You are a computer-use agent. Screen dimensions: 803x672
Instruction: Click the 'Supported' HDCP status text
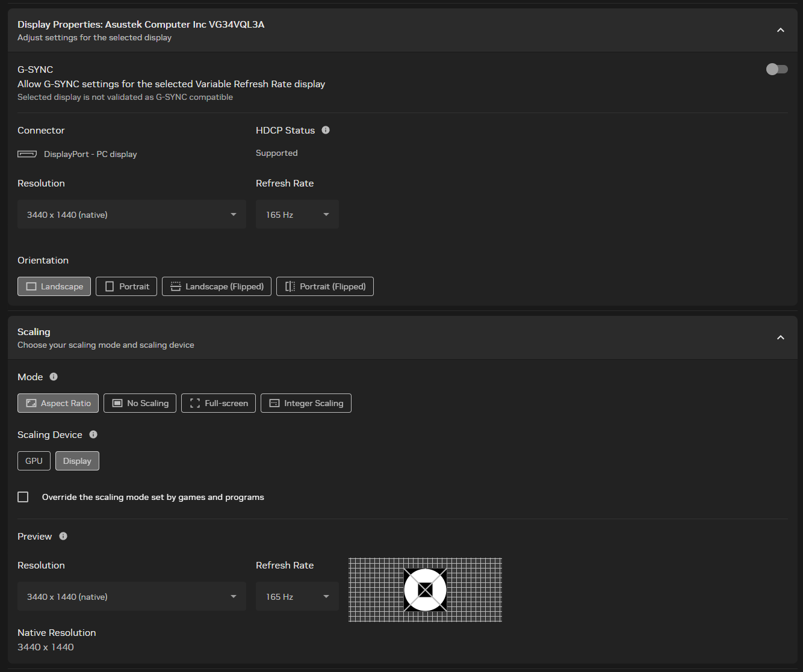[x=277, y=153]
